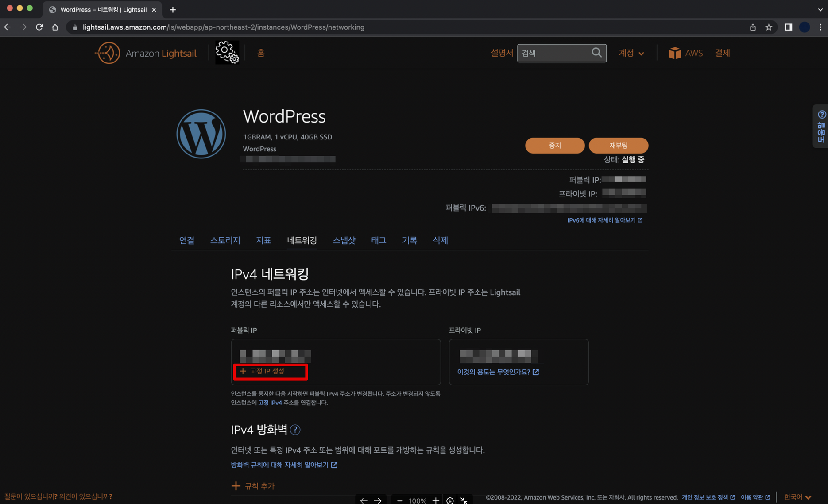Open the 홈 link in header
This screenshot has height=504, width=828.
click(261, 53)
